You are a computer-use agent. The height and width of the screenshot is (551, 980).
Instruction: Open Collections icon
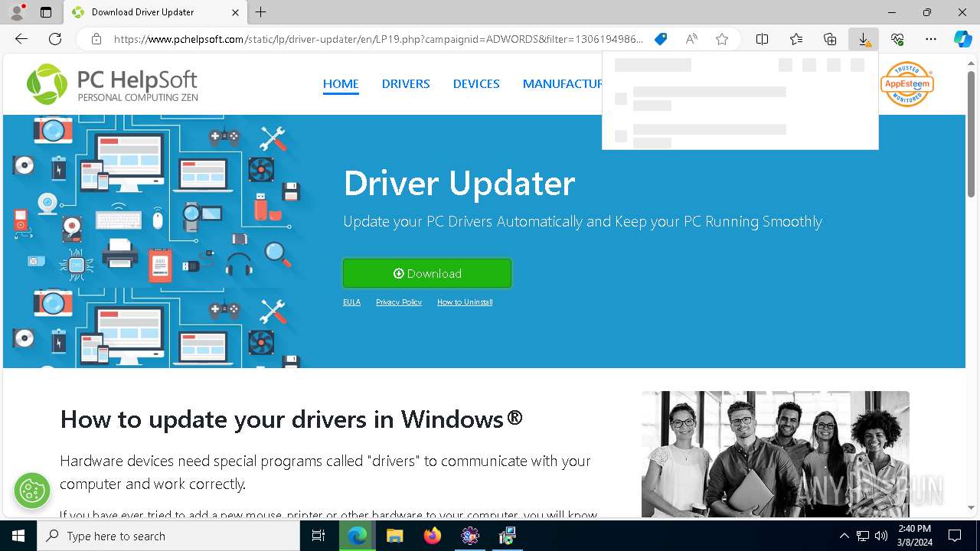(x=830, y=39)
